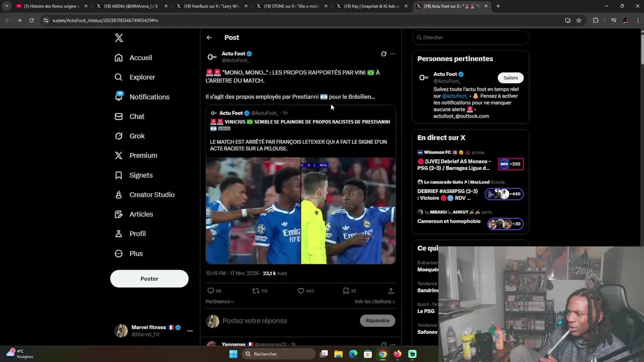
Task: Click the address bar URL
Action: 105,21
